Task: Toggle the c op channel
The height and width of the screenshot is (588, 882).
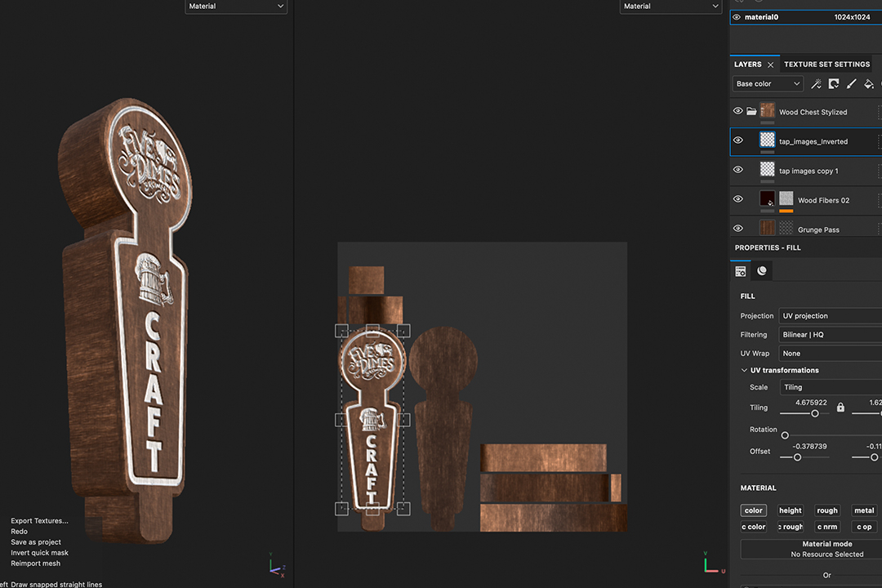Action: pos(864,527)
